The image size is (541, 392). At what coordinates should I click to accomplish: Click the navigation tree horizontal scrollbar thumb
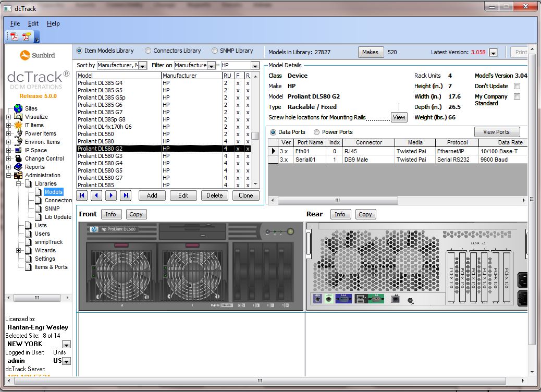[37, 298]
